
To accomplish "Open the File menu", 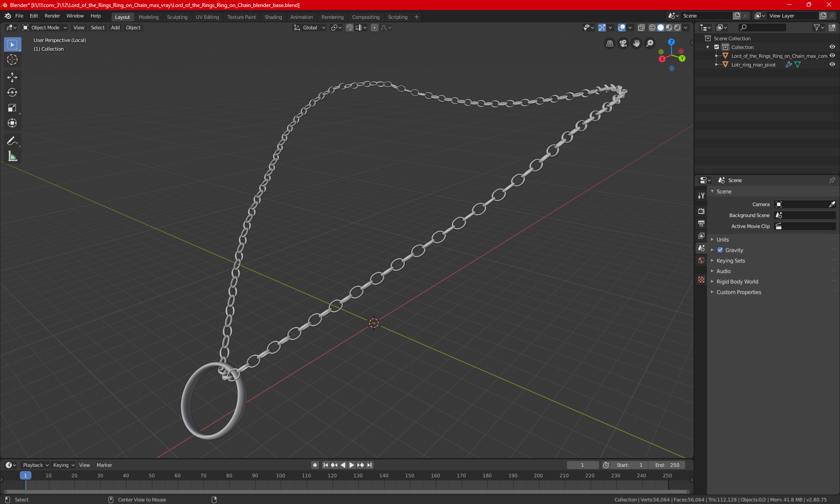I will pyautogui.click(x=19, y=16).
